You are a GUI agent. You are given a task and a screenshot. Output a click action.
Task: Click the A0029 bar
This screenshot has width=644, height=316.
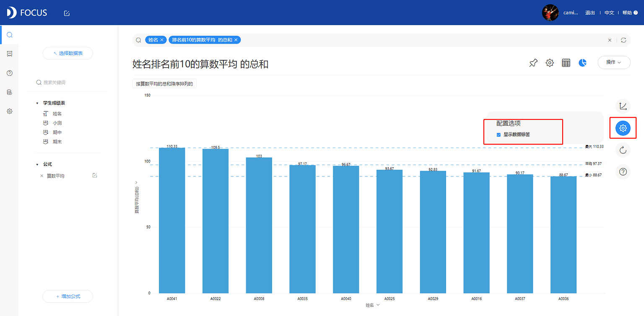point(433,232)
